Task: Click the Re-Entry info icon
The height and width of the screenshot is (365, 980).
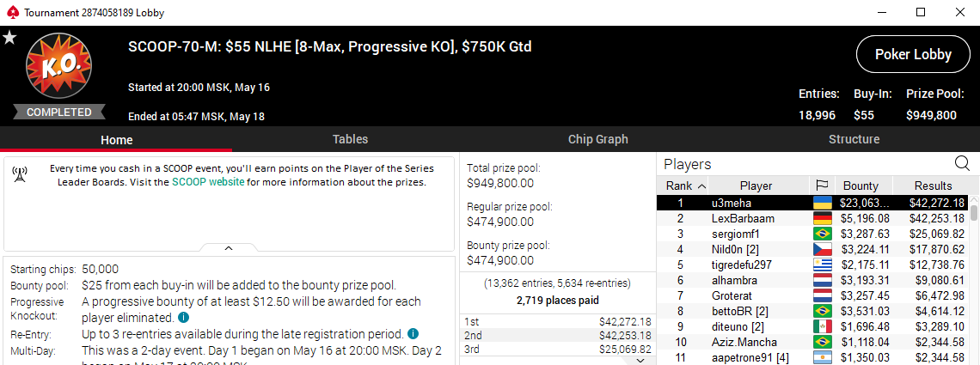Action: [x=413, y=334]
